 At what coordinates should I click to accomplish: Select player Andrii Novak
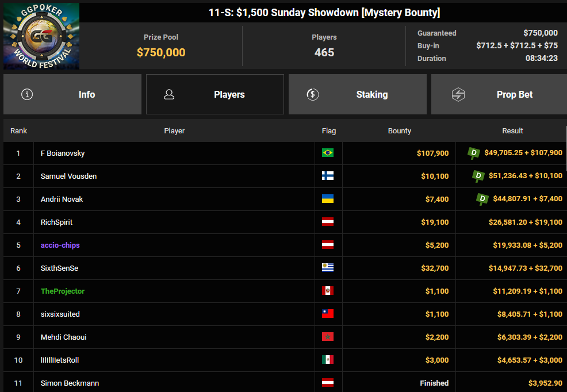pos(62,199)
